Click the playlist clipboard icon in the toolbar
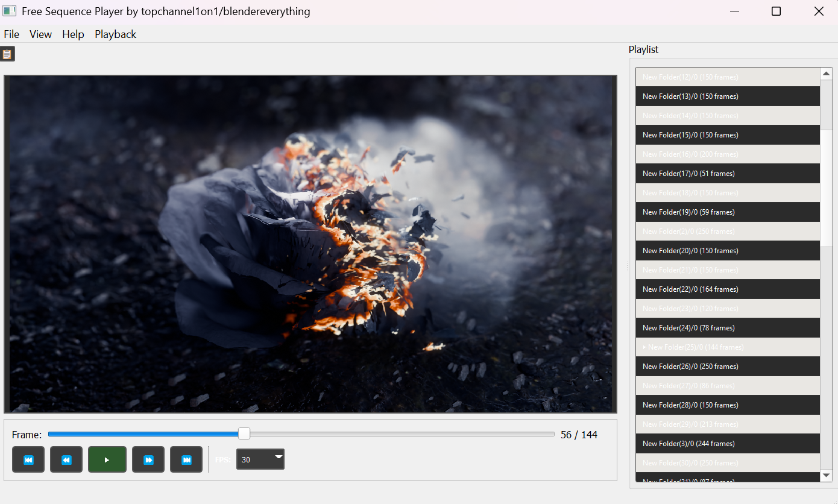The height and width of the screenshot is (504, 838). tap(8, 54)
